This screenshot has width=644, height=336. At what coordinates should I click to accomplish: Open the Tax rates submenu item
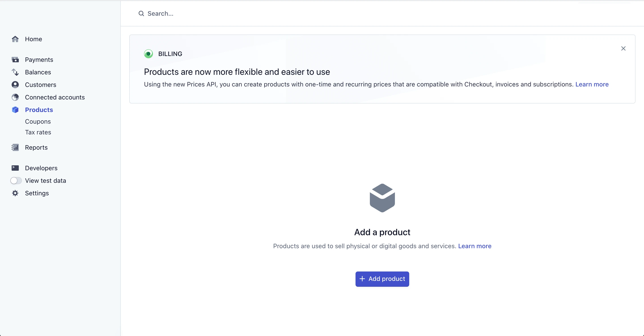pyautogui.click(x=38, y=132)
